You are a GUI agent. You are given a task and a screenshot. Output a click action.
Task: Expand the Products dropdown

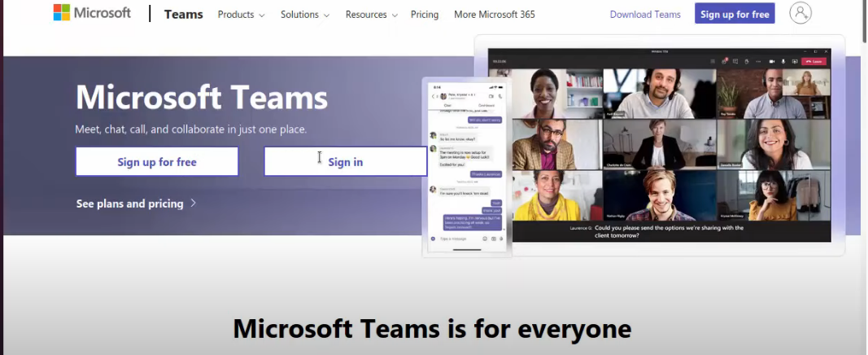pyautogui.click(x=241, y=15)
